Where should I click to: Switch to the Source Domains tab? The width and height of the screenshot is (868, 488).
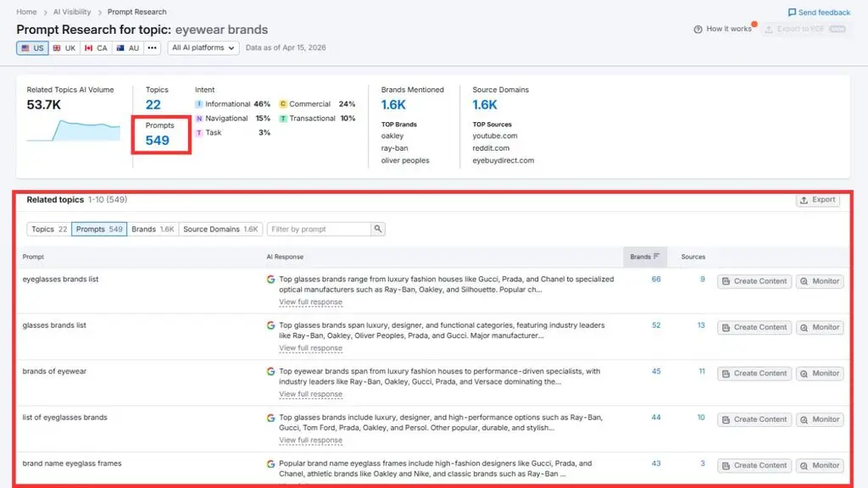click(x=220, y=229)
